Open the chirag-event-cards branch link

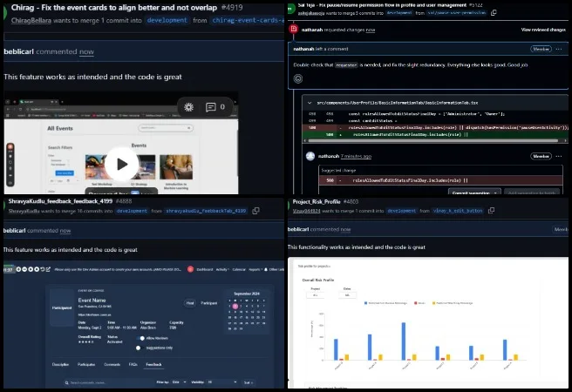(248, 20)
